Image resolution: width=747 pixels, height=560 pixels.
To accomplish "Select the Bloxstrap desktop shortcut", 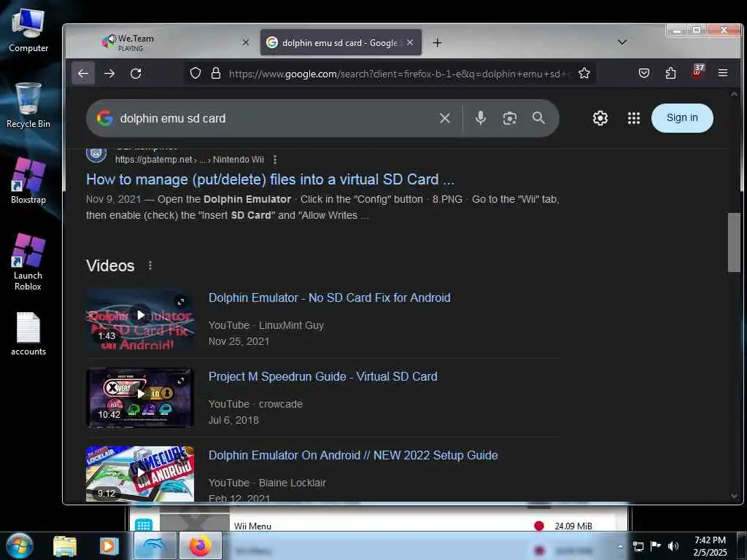I will click(28, 181).
